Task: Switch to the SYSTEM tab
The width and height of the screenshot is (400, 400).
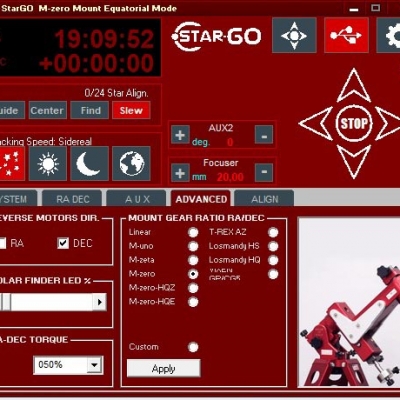Action: pos(18,199)
